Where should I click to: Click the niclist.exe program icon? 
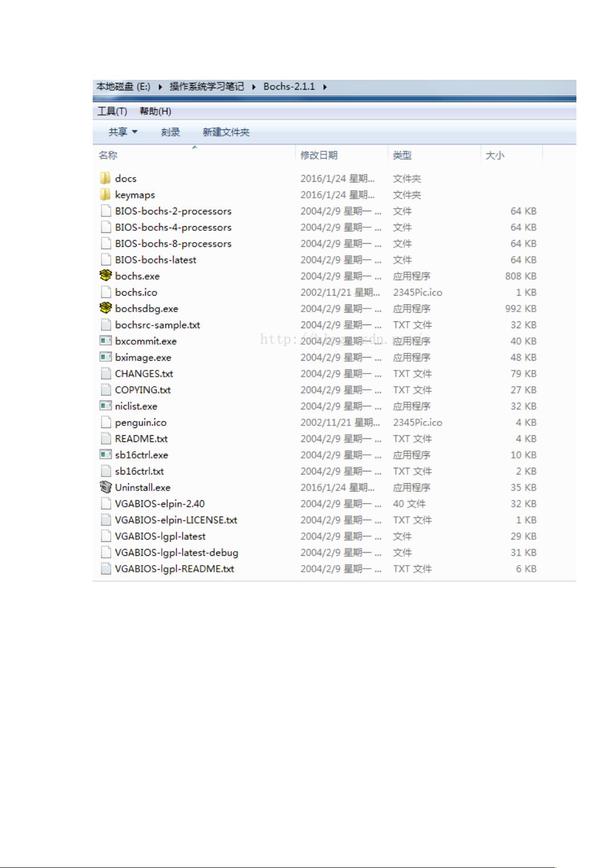(x=106, y=406)
